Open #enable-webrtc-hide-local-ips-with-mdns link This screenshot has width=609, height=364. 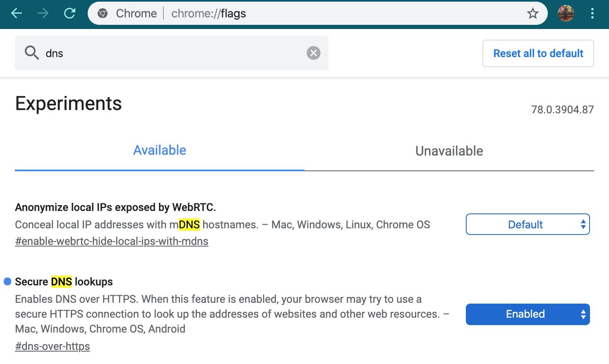[x=112, y=241]
